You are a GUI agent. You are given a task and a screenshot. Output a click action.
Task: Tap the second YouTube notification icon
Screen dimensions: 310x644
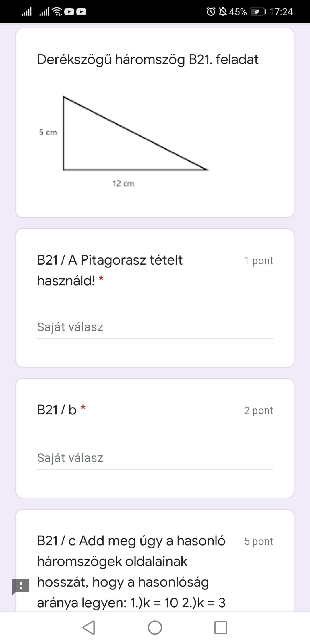[x=81, y=12]
